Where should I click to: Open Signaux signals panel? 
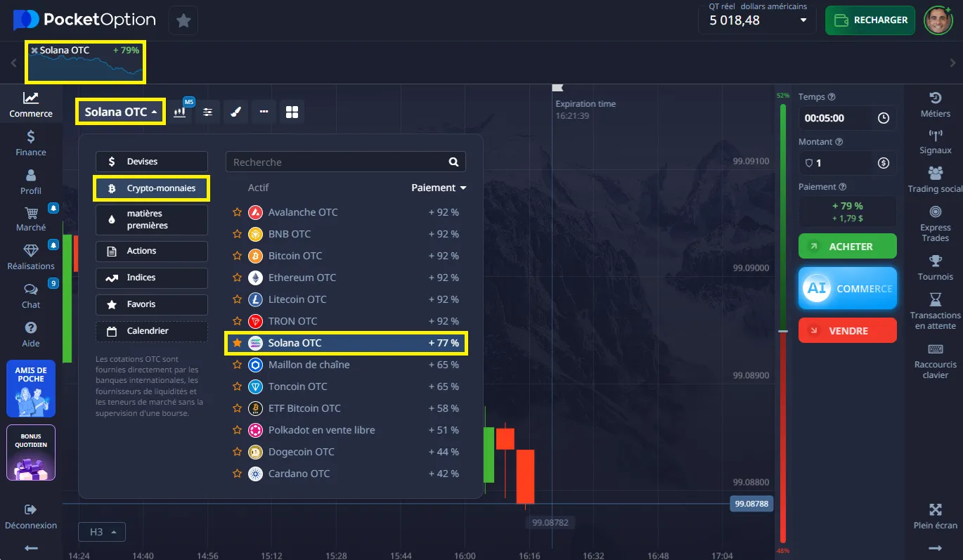(935, 141)
